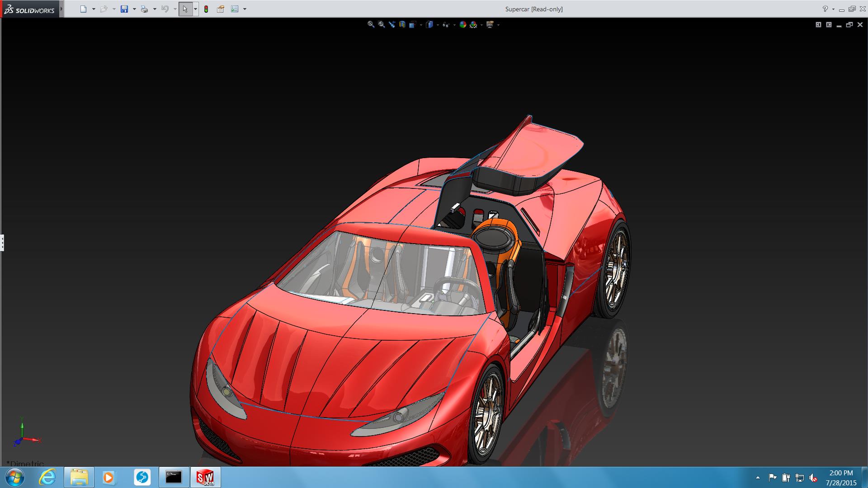Click the New document icon

[x=83, y=9]
